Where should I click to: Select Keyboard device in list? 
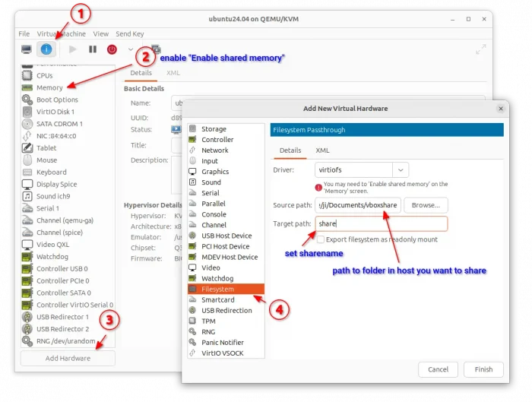68,172
